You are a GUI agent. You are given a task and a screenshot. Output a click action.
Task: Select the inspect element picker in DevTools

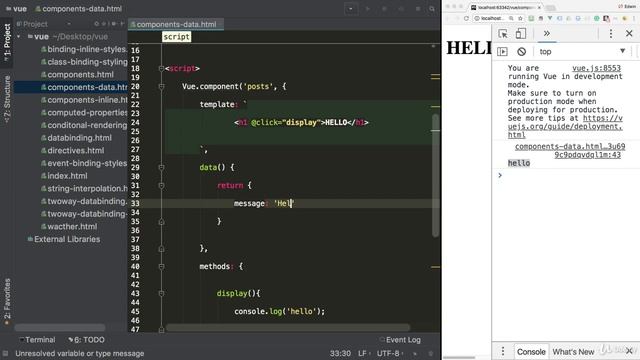click(x=503, y=34)
